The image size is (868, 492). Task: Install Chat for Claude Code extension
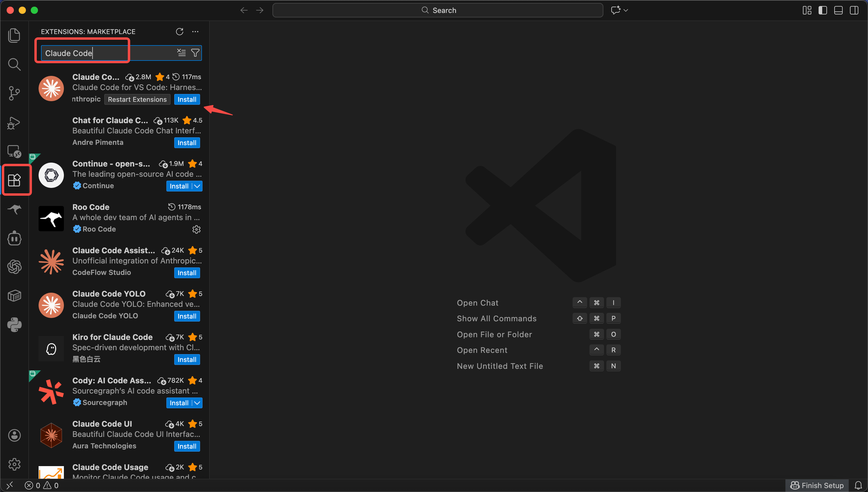point(187,143)
